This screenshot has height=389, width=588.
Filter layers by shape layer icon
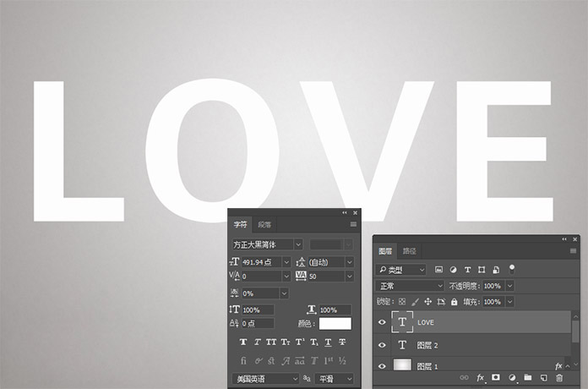(x=482, y=270)
